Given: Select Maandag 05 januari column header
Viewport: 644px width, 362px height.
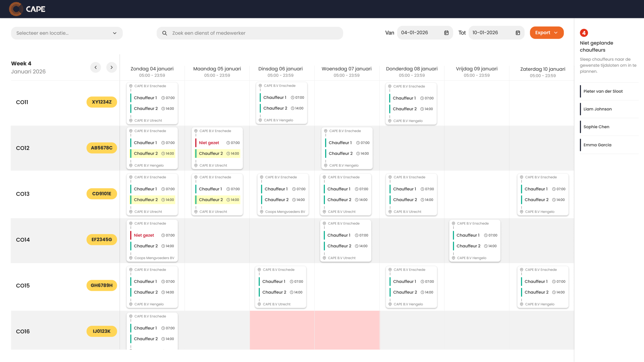Looking at the screenshot, I should [x=217, y=69].
